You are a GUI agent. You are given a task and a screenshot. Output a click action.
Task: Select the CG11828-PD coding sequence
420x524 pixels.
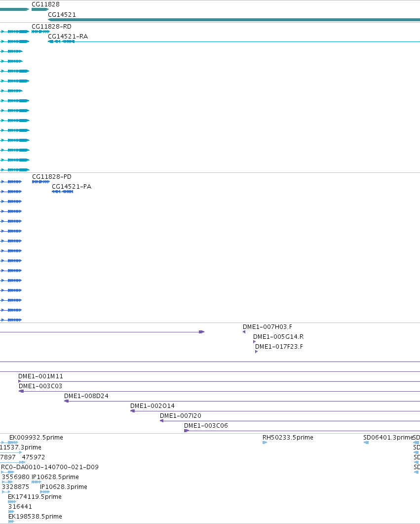41,182
